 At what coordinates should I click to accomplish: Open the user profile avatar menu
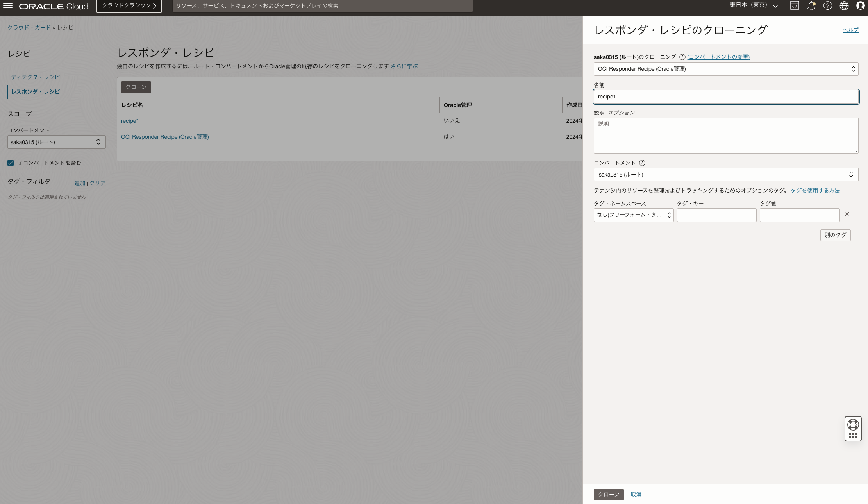point(861,5)
